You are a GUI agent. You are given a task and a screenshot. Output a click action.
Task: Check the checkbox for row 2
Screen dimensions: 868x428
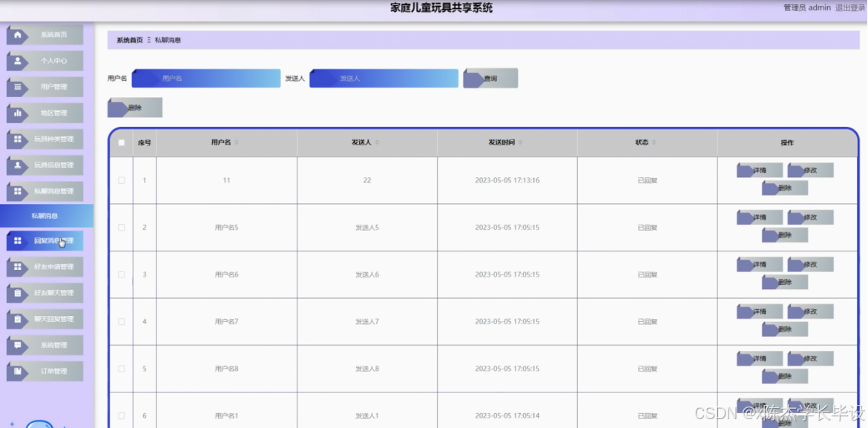pos(121,228)
